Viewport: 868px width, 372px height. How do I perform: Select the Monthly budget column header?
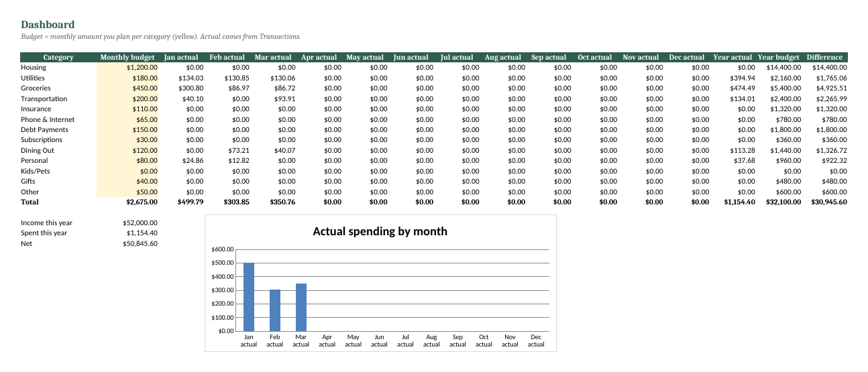tap(127, 57)
